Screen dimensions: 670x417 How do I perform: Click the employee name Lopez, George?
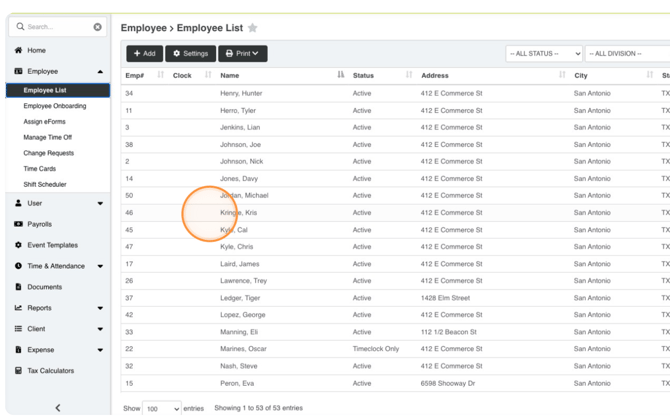tap(243, 315)
